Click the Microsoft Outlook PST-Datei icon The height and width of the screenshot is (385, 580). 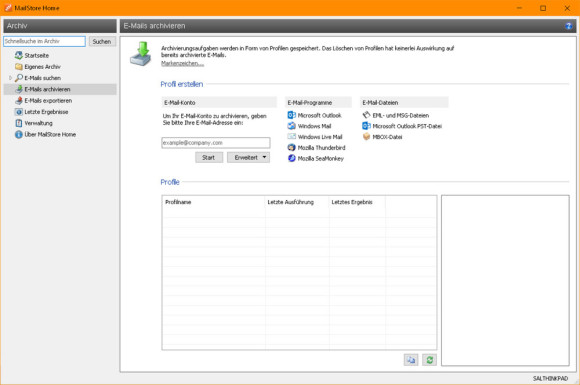point(366,126)
